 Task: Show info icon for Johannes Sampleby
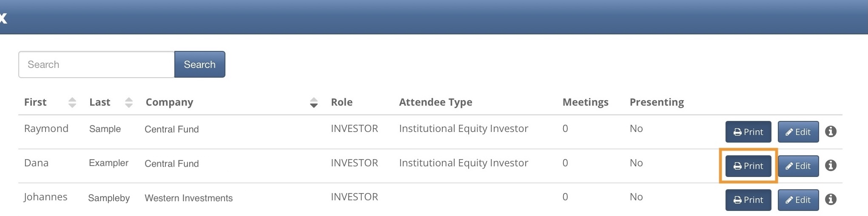(x=831, y=199)
